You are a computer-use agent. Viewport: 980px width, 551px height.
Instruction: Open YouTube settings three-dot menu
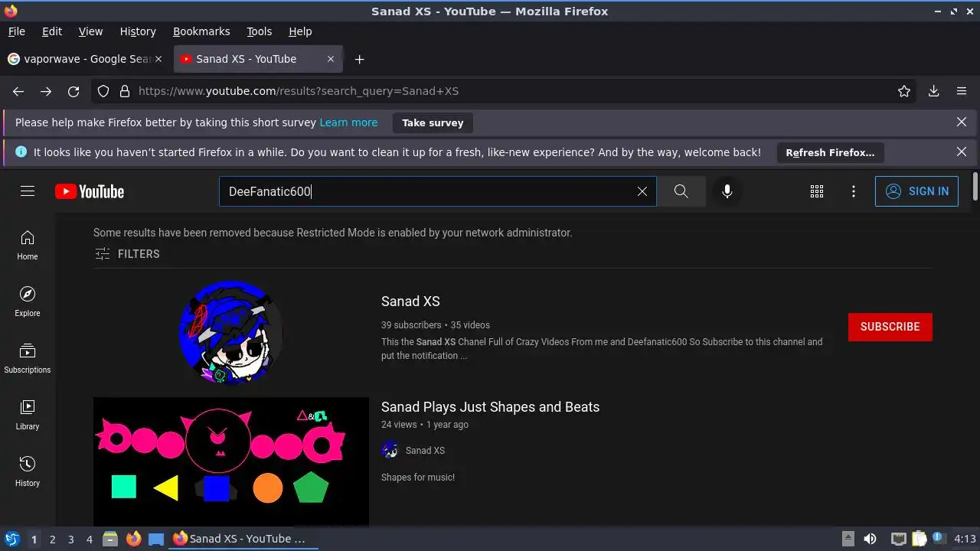[x=854, y=191]
